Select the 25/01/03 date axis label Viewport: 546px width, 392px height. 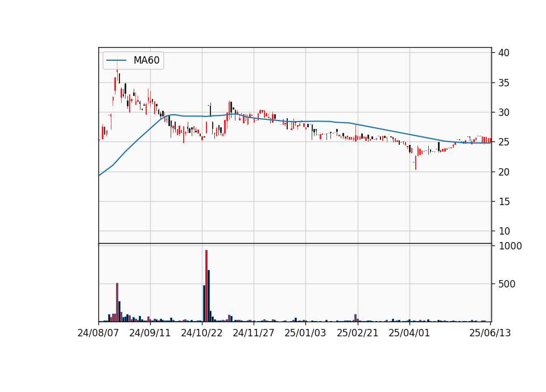point(305,333)
